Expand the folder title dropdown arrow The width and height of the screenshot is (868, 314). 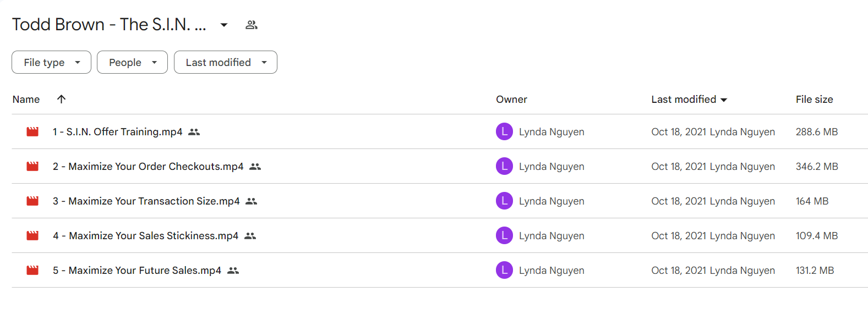(224, 25)
